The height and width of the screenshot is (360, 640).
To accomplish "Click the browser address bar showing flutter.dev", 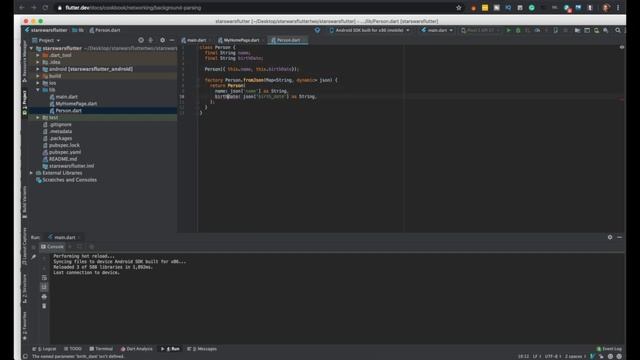I will click(x=253, y=8).
